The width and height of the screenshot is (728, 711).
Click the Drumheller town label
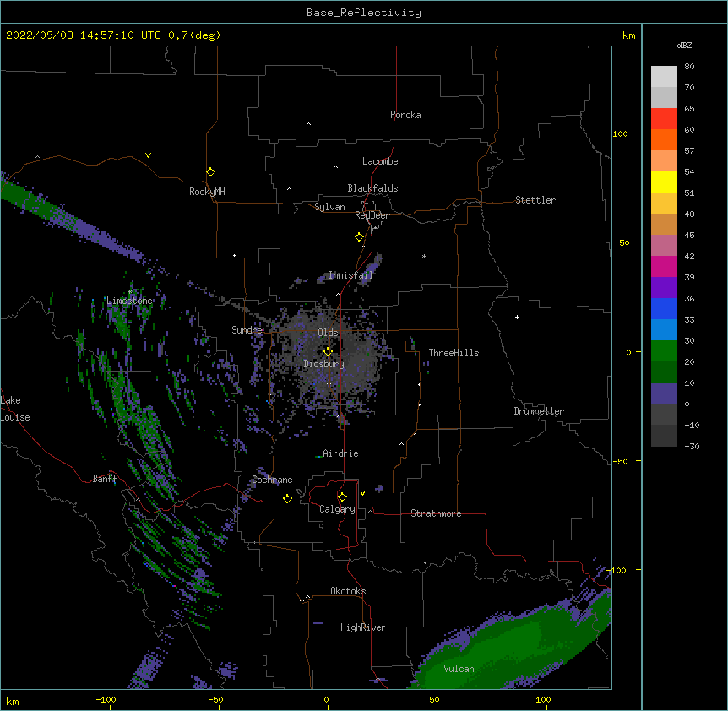(539, 411)
